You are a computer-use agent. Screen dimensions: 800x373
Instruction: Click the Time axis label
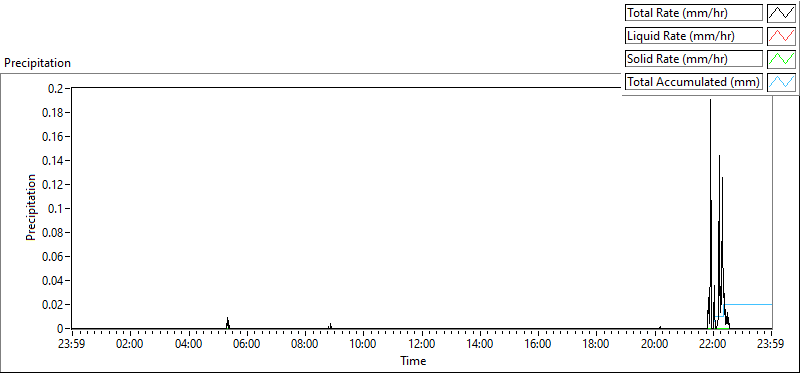(x=413, y=361)
